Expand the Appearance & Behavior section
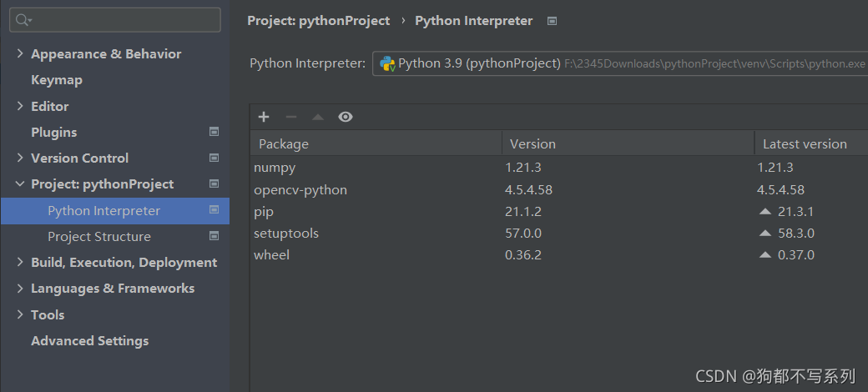 (20, 53)
